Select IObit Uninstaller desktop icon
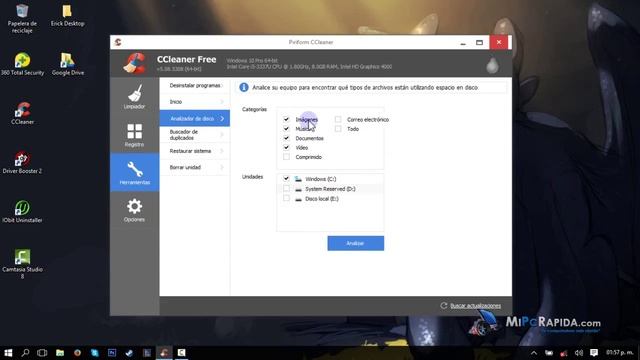This screenshot has height=360, width=640. point(22,211)
